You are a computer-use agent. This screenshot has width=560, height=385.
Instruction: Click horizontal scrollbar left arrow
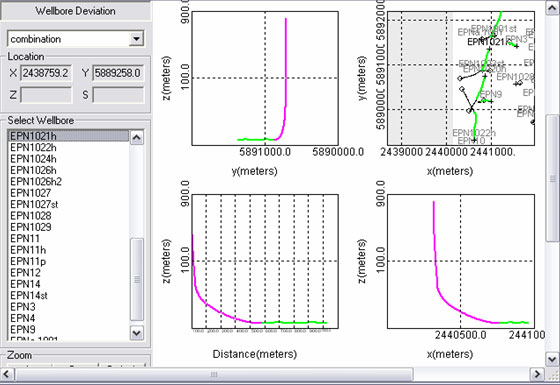click(7, 374)
